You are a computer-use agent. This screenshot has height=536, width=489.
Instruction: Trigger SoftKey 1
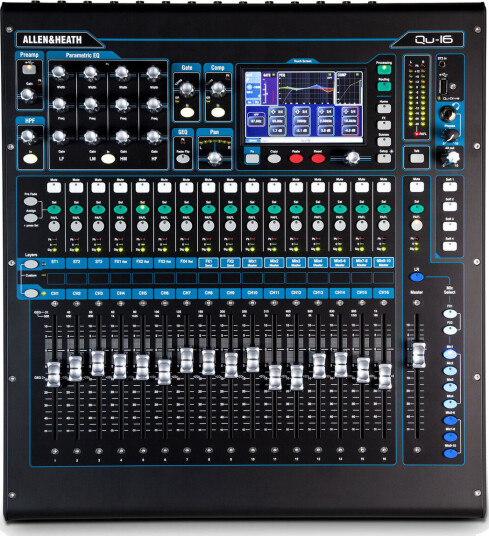(x=450, y=187)
